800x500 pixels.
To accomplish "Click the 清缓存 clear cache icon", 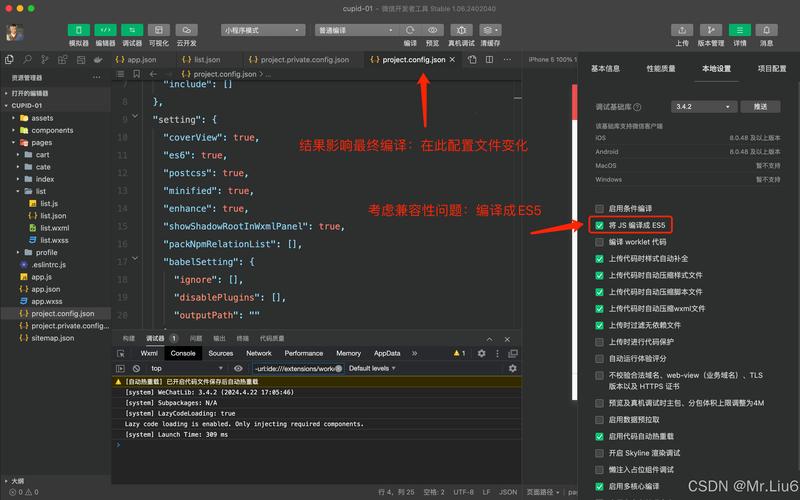I will click(x=490, y=30).
